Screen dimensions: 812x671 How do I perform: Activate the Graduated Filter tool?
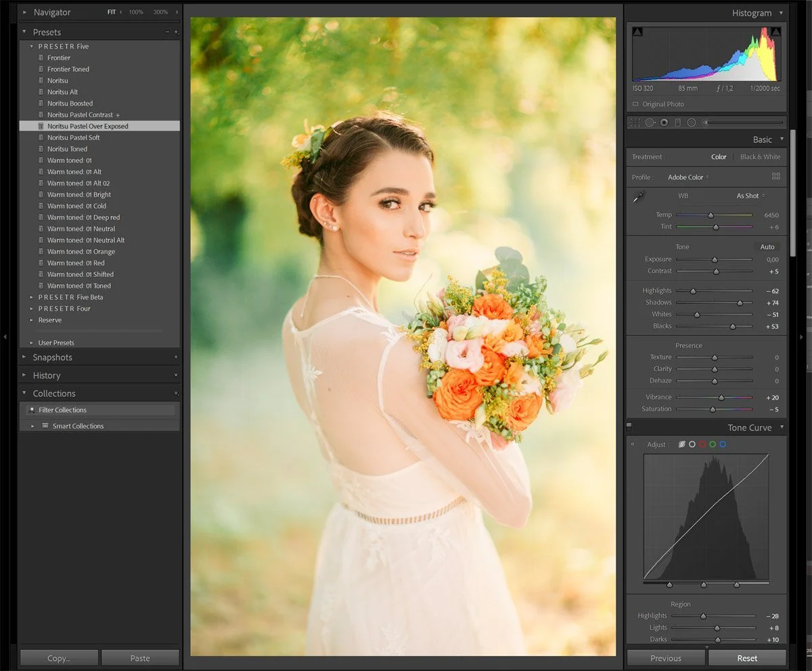tap(679, 122)
